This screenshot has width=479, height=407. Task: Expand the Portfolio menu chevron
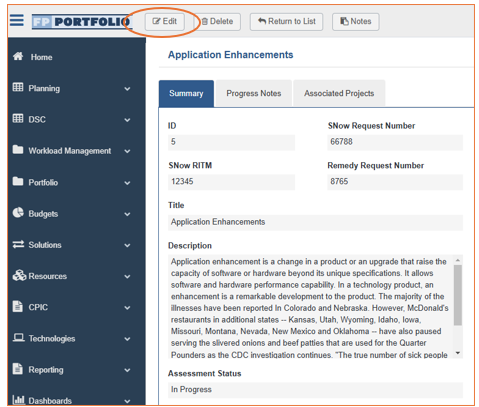point(127,183)
